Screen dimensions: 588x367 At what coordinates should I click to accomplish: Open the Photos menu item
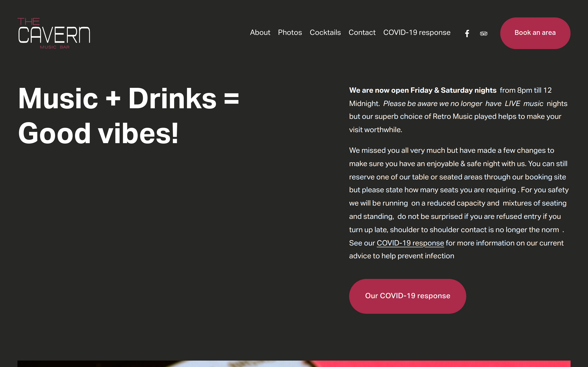tap(290, 32)
